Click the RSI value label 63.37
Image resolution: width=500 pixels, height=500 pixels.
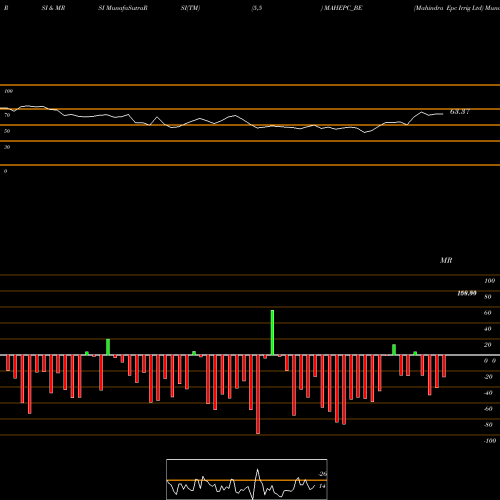coord(460,112)
